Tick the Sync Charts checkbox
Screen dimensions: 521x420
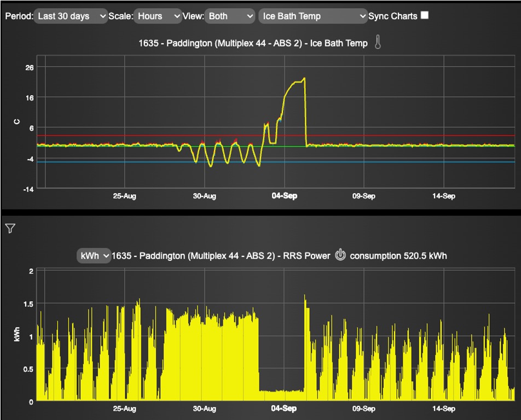point(425,15)
